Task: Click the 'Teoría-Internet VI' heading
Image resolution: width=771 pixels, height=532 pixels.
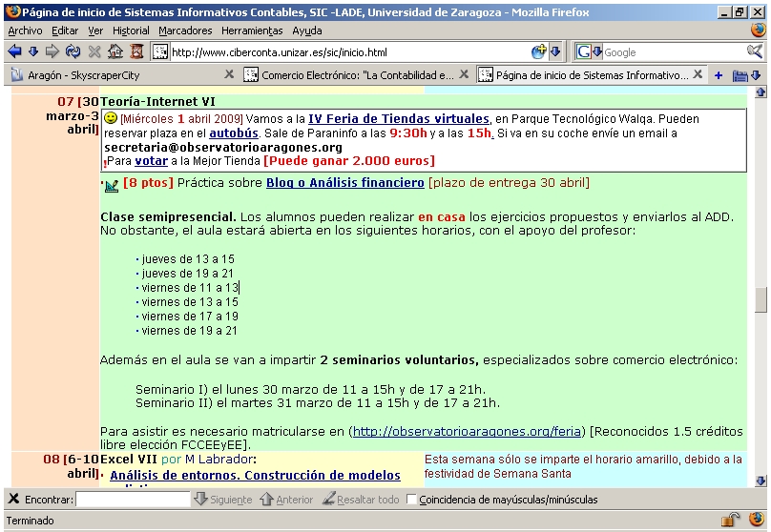Action: click(x=157, y=102)
